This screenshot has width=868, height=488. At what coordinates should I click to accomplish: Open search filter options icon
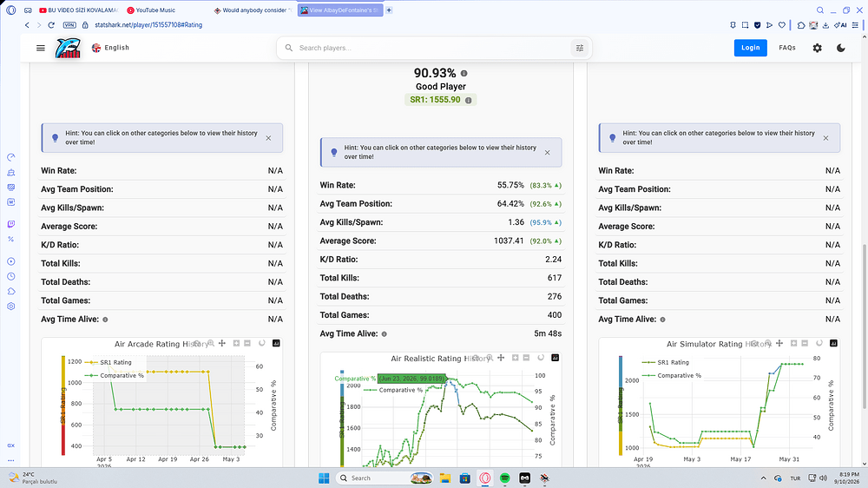(x=580, y=48)
